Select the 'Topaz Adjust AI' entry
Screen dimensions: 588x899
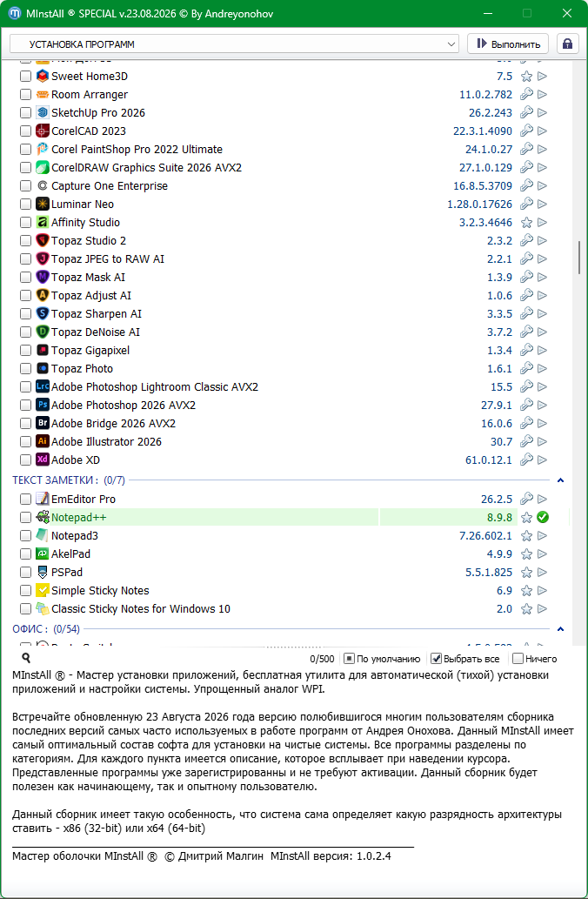tap(91, 296)
